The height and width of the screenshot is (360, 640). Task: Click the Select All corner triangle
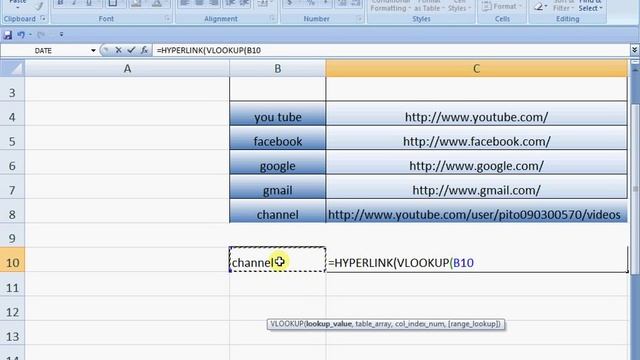(x=12, y=68)
